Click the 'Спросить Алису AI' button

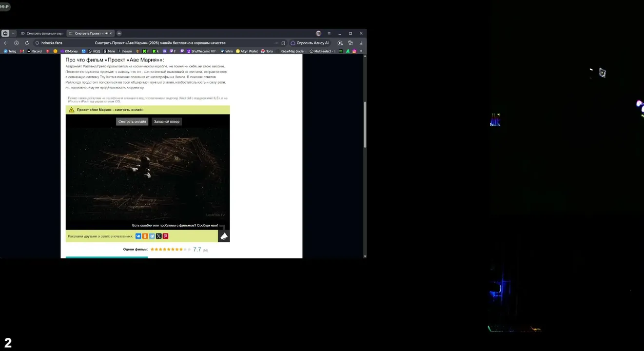coord(310,43)
